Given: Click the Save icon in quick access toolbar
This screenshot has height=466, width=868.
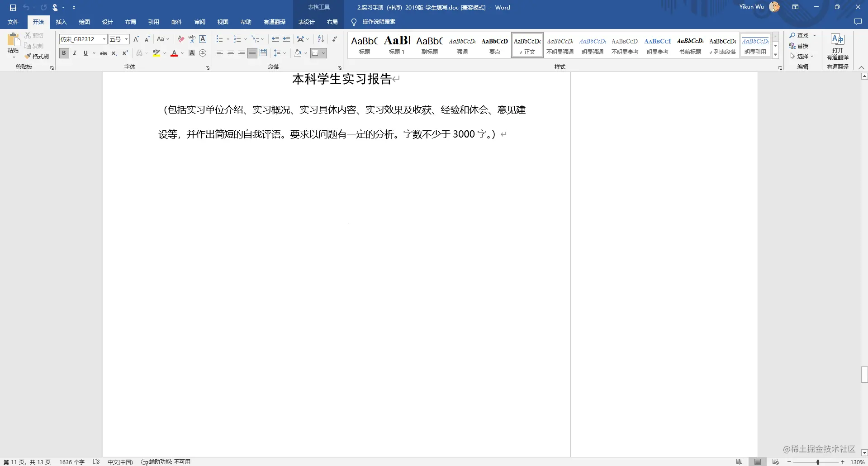Looking at the screenshot, I should (x=13, y=7).
